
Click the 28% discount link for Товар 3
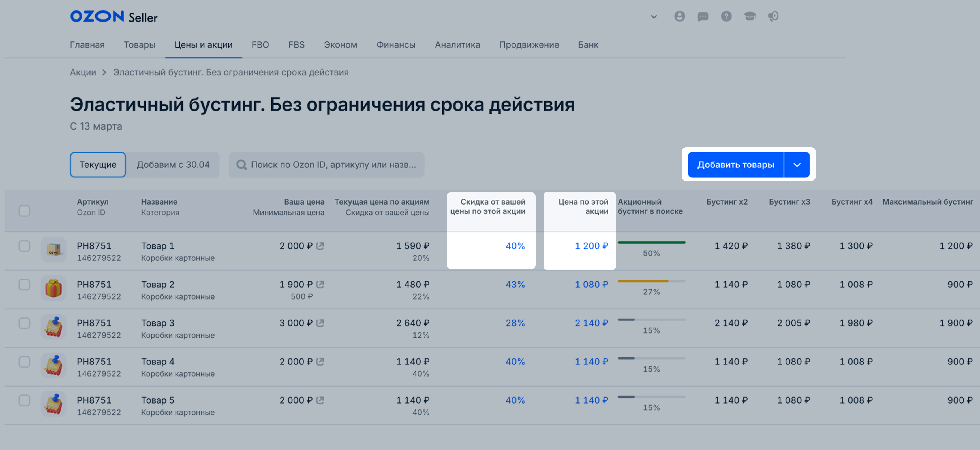(515, 323)
